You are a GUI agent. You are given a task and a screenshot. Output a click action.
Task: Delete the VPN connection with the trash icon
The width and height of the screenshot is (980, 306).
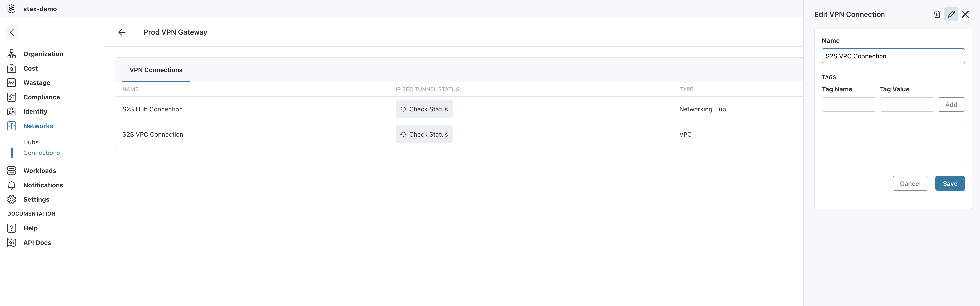click(x=937, y=14)
